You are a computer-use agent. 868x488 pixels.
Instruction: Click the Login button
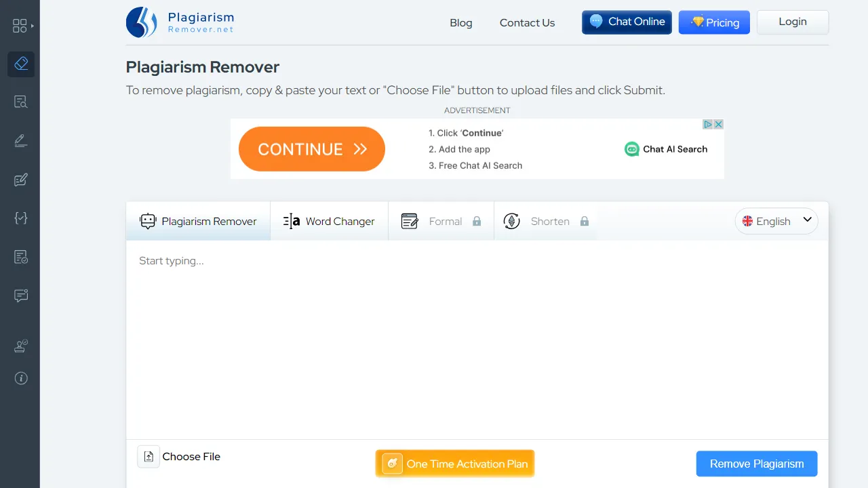(x=793, y=22)
